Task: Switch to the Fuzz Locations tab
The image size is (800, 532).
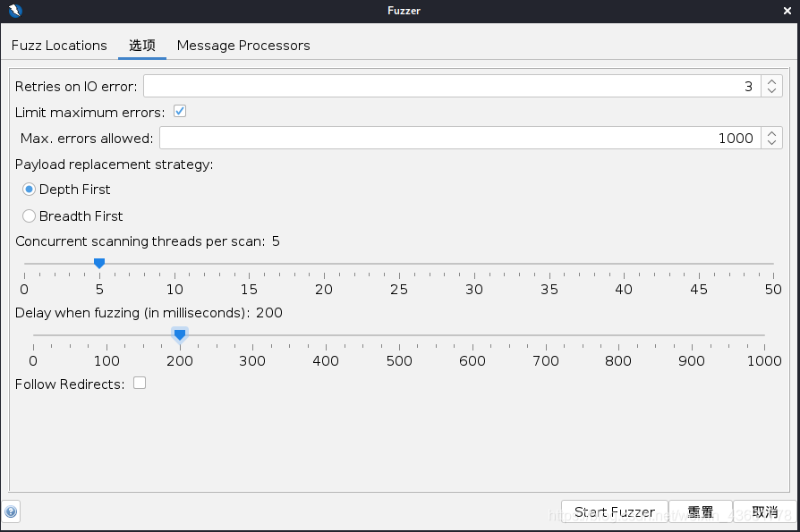Action: (59, 46)
